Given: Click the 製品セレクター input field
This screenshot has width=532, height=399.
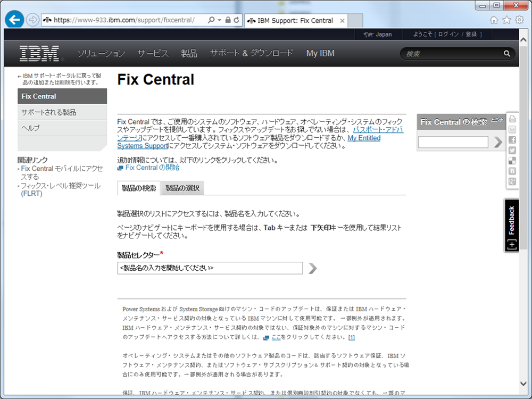Looking at the screenshot, I should coord(210,268).
